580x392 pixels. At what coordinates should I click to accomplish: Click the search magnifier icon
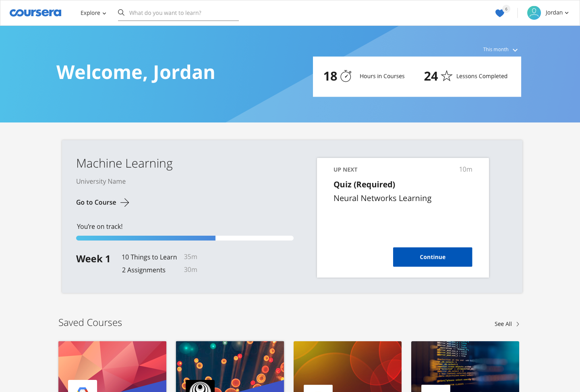click(121, 12)
